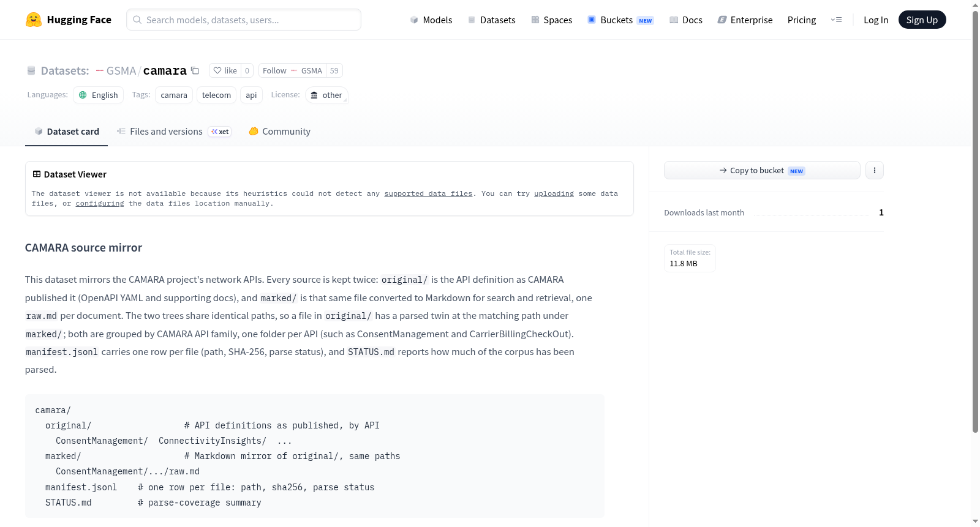Follow the supported data files link

(x=428, y=193)
